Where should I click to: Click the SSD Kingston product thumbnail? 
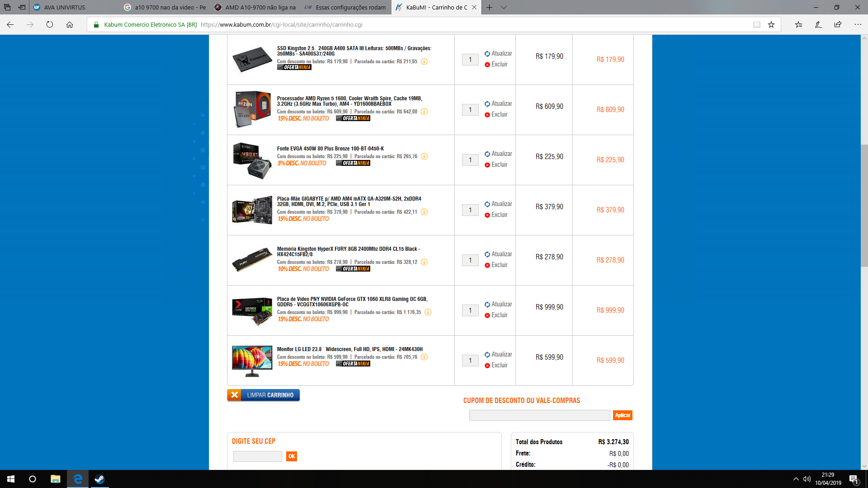click(252, 60)
